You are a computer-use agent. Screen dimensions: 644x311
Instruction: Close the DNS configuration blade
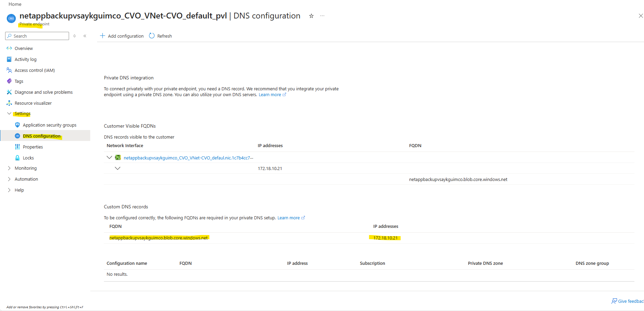coord(641,16)
